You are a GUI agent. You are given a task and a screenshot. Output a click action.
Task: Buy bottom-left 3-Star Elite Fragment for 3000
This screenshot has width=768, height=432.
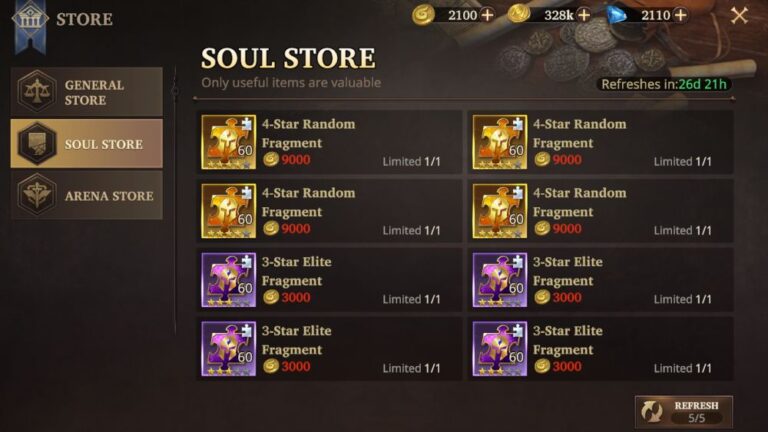pyautogui.click(x=329, y=349)
